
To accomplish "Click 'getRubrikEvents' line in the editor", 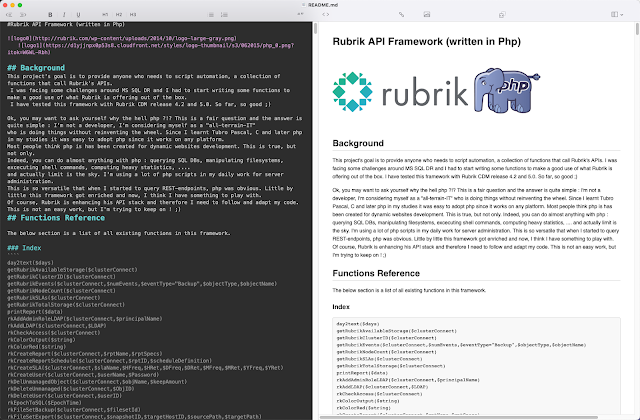I will 142,284.
